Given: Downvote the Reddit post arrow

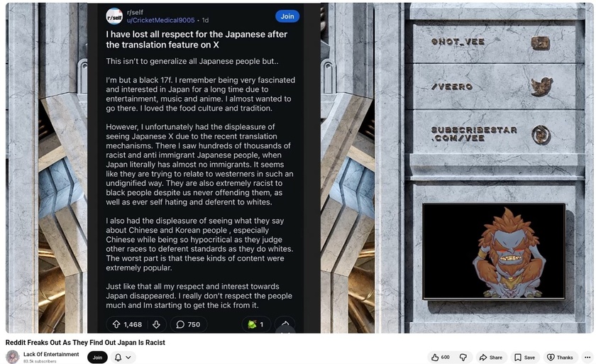Looking at the screenshot, I should tap(156, 324).
